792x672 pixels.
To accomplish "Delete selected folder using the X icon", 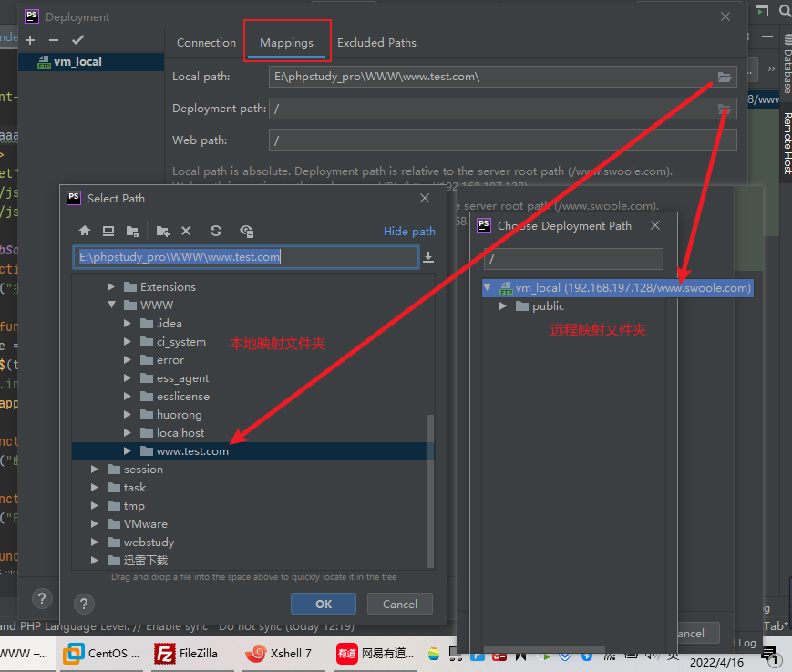I will 186,232.
